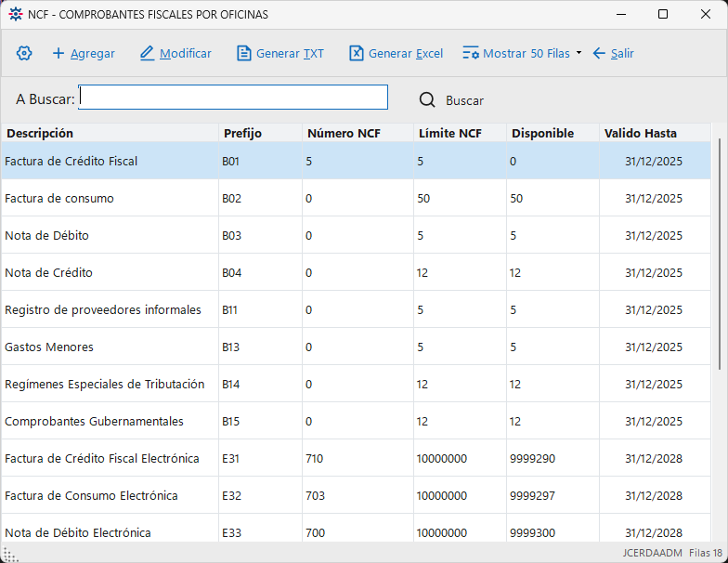Click the B13 prefix cell
The width and height of the screenshot is (728, 563).
(x=260, y=347)
